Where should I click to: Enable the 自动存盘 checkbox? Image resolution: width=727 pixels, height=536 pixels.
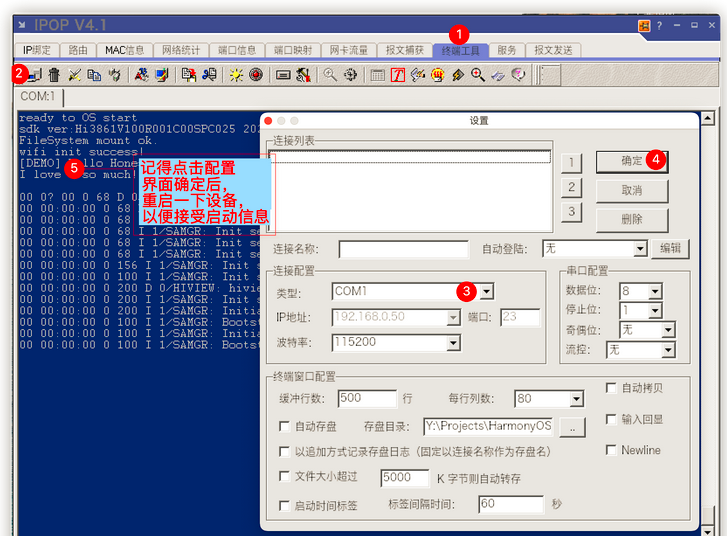(285, 427)
